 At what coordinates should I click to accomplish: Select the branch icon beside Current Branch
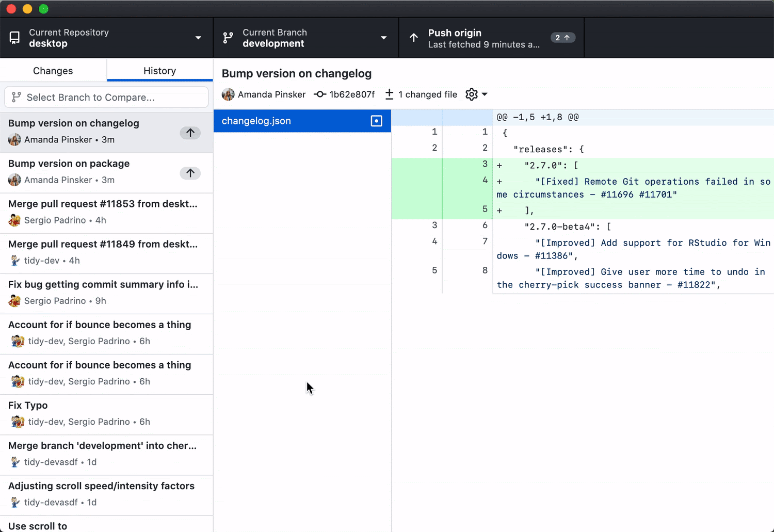pyautogui.click(x=227, y=37)
